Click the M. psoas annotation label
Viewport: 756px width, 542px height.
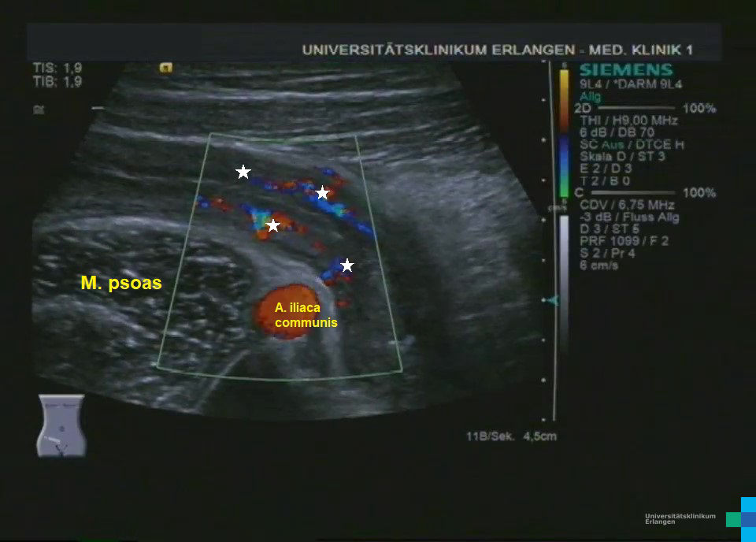(121, 284)
